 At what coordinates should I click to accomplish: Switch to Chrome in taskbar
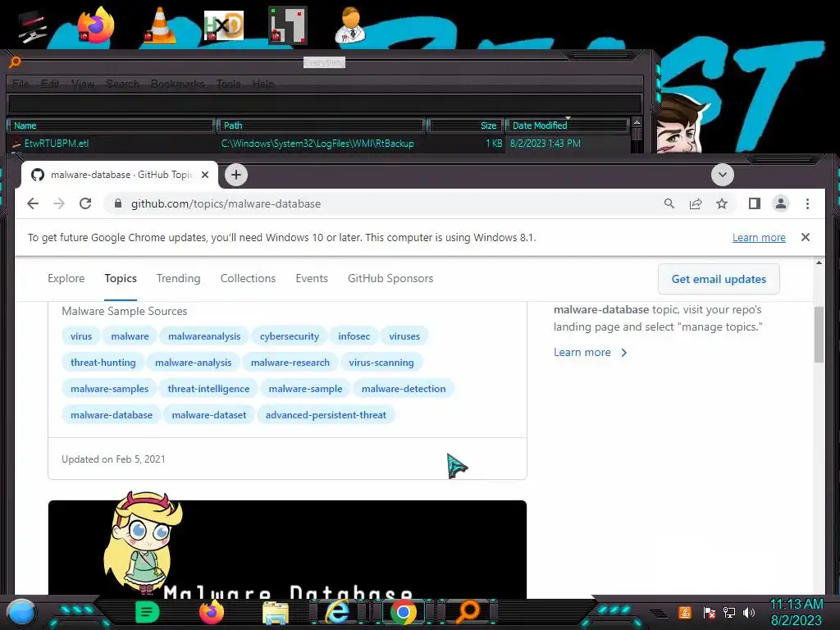click(404, 612)
